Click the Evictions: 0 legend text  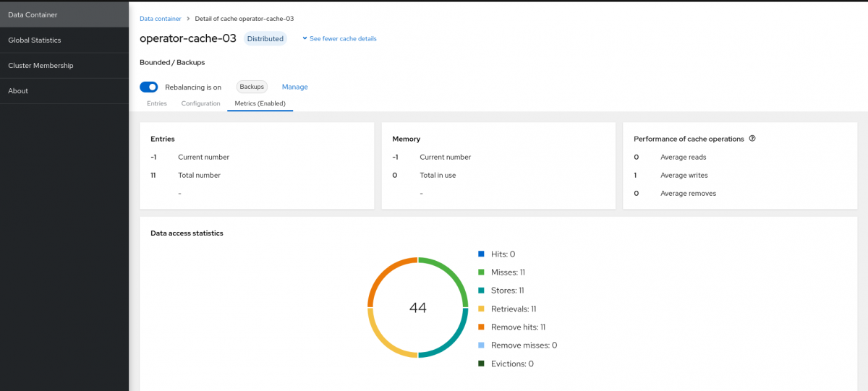512,364
